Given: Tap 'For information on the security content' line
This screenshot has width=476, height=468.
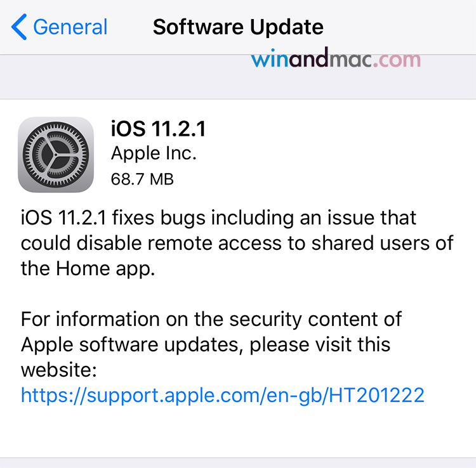Looking at the screenshot, I should pyautogui.click(x=211, y=320).
